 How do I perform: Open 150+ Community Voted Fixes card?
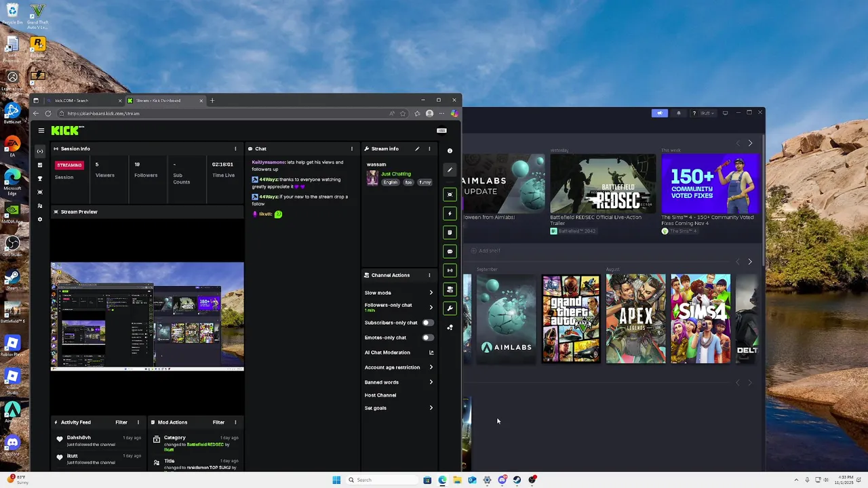coord(711,194)
